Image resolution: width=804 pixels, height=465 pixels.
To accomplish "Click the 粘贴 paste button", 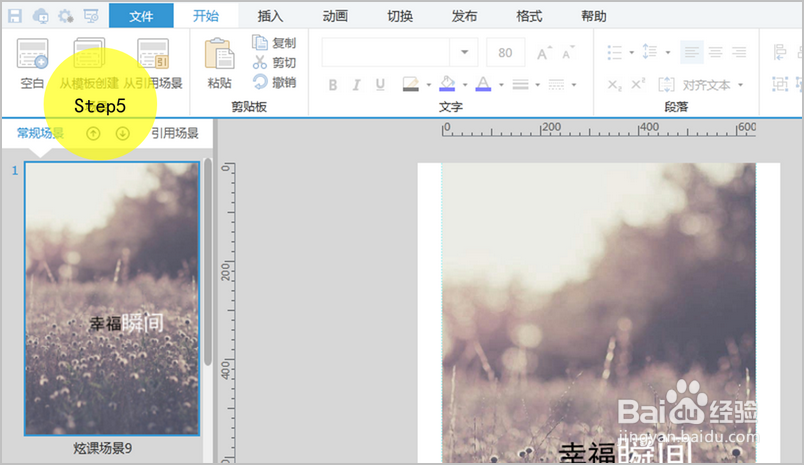I will pos(219,63).
